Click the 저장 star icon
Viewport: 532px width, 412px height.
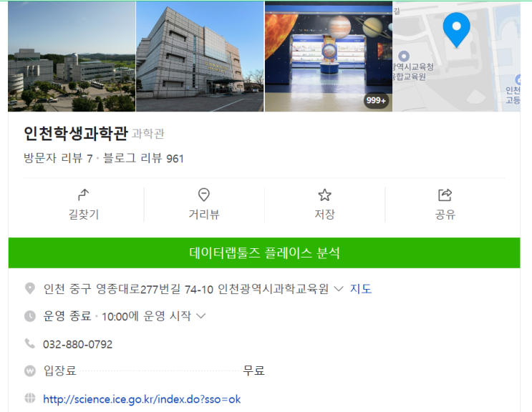(x=324, y=195)
